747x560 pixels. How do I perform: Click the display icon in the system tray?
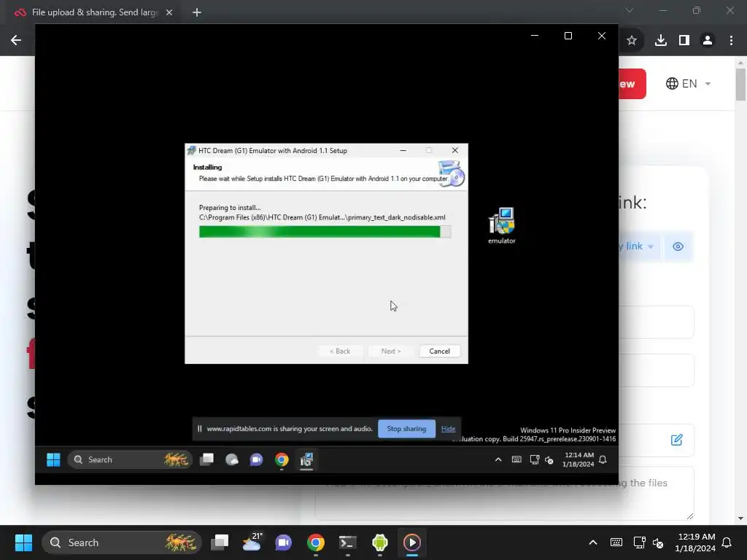click(x=639, y=542)
